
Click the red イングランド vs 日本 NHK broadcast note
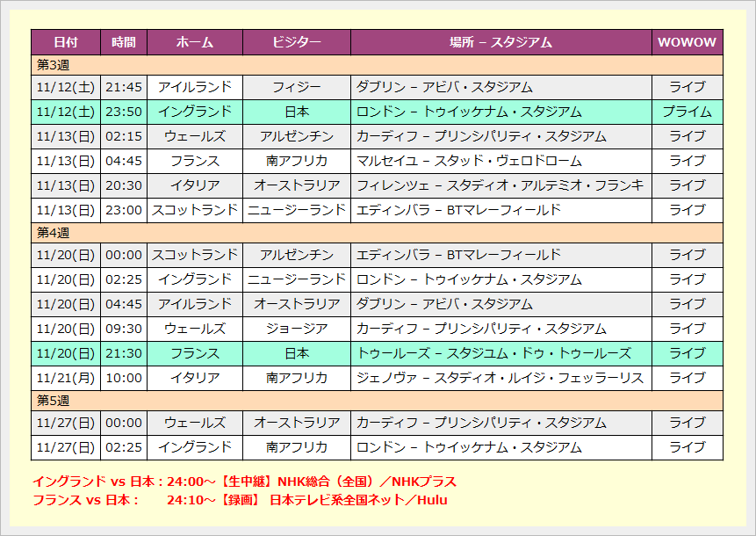click(244, 482)
